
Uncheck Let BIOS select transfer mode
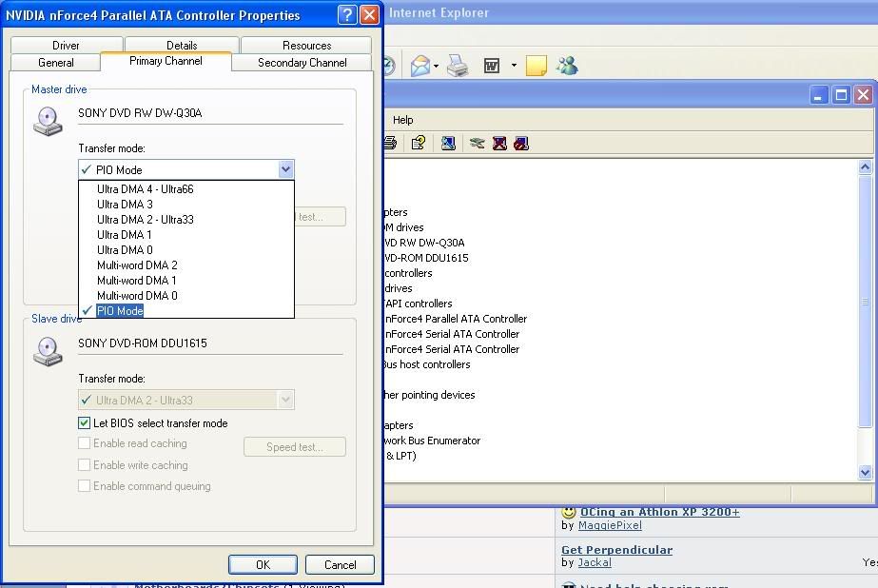click(x=84, y=422)
